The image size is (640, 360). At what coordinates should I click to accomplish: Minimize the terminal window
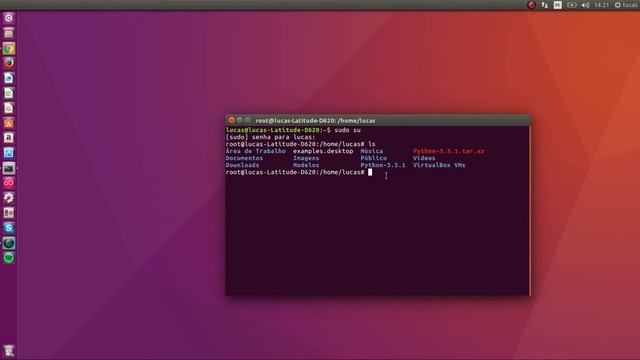(240, 120)
